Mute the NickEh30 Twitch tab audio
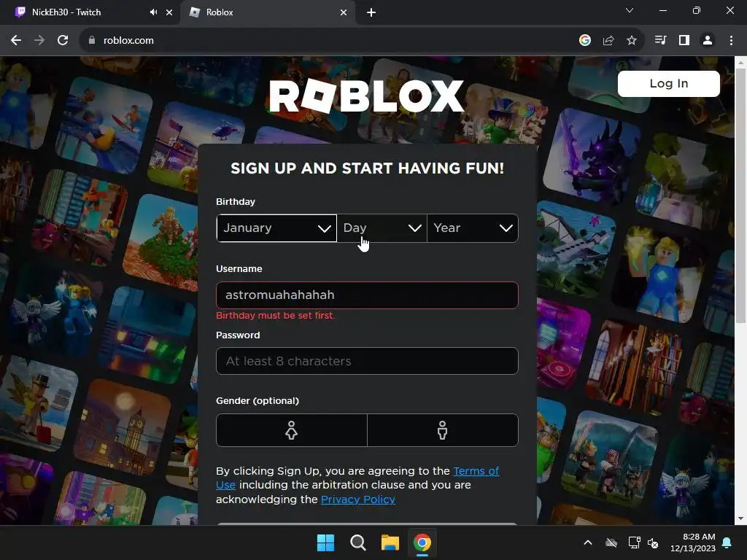The image size is (747, 560). click(x=153, y=12)
